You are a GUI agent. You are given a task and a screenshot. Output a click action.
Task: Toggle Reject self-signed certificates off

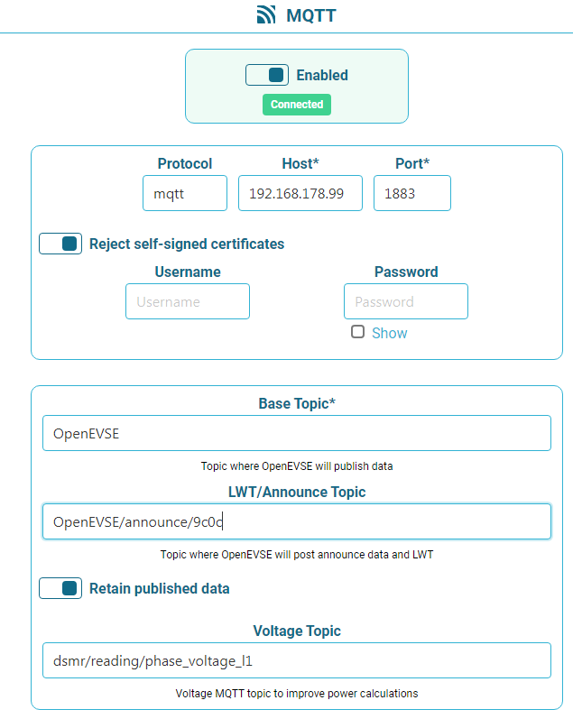pos(60,243)
